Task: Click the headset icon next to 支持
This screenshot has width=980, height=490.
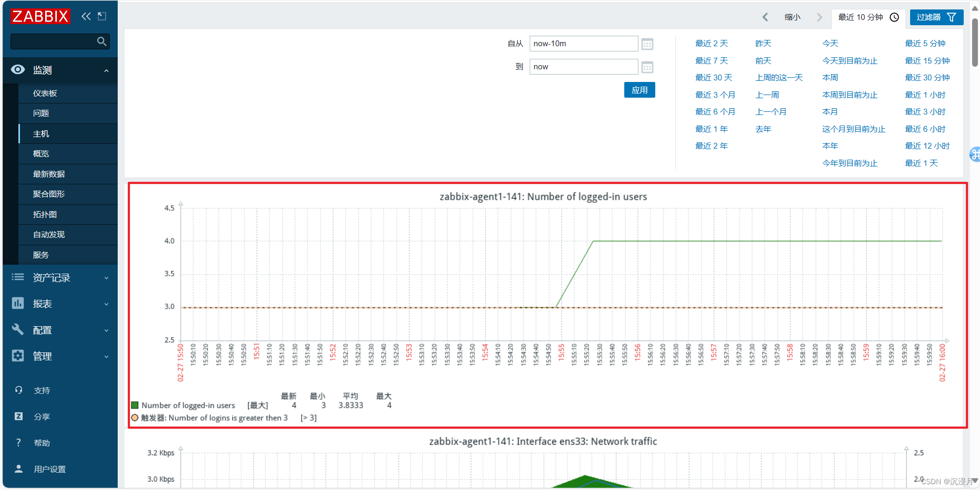Action: point(18,390)
